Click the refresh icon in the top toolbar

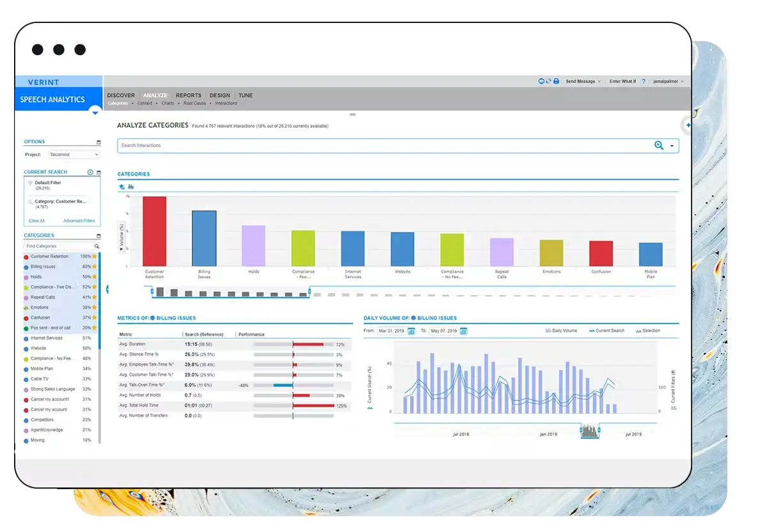[549, 81]
